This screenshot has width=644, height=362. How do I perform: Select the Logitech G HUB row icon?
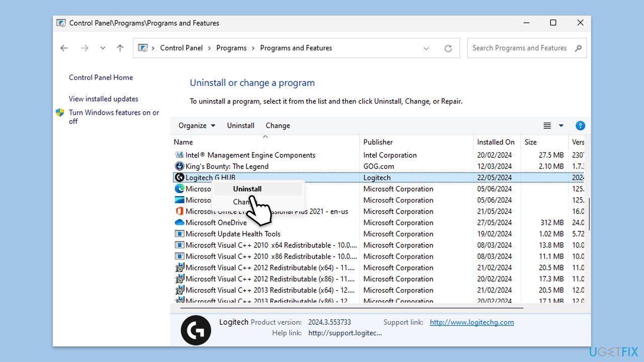(179, 177)
